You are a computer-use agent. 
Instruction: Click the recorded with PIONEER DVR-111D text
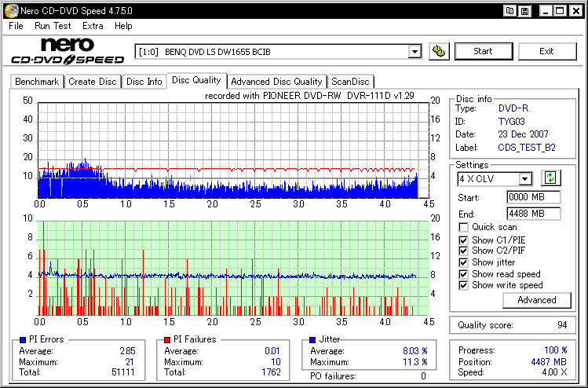click(x=309, y=96)
